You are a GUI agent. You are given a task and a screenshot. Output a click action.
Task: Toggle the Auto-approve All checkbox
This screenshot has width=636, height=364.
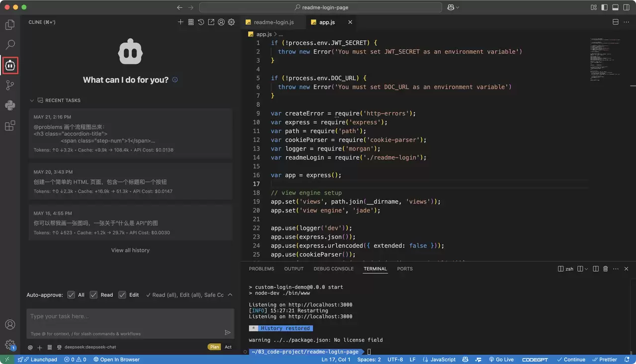tap(71, 294)
